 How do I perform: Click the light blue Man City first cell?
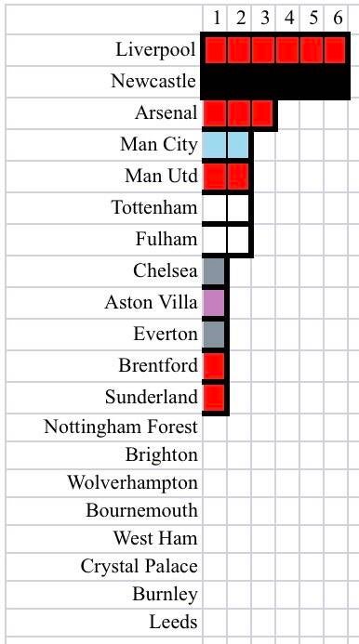(214, 145)
